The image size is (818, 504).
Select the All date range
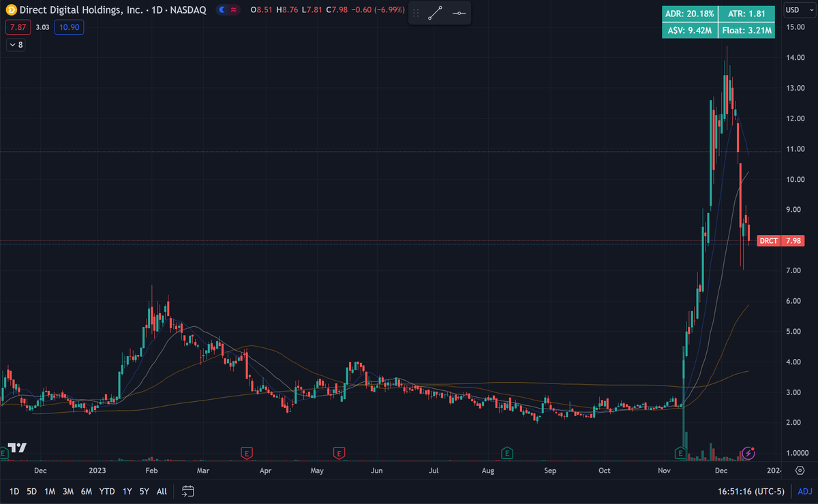click(x=162, y=491)
